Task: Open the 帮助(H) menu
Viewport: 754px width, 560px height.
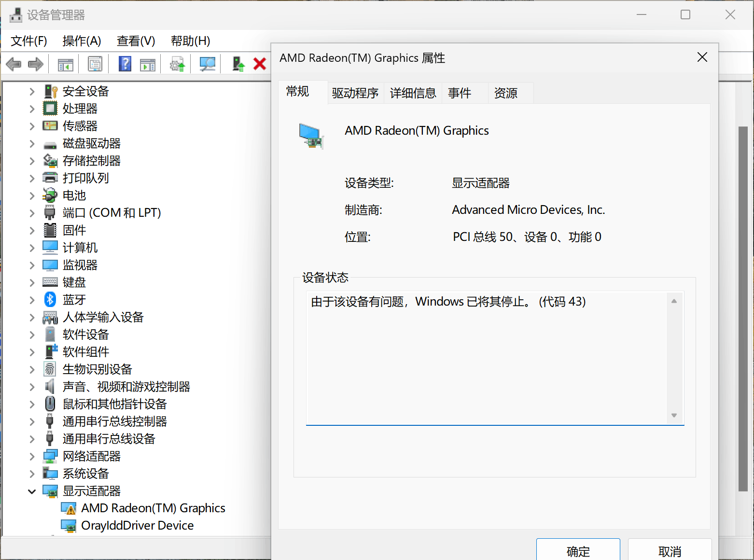Action: [x=190, y=41]
